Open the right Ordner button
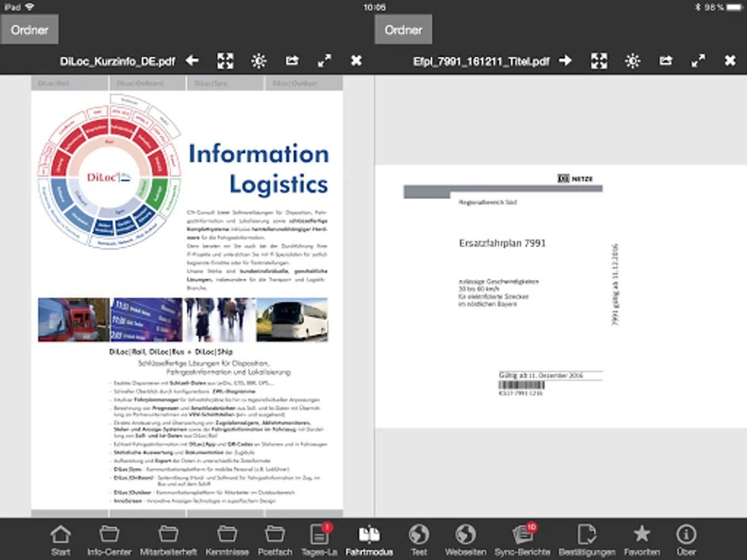747x560 pixels. [x=403, y=30]
